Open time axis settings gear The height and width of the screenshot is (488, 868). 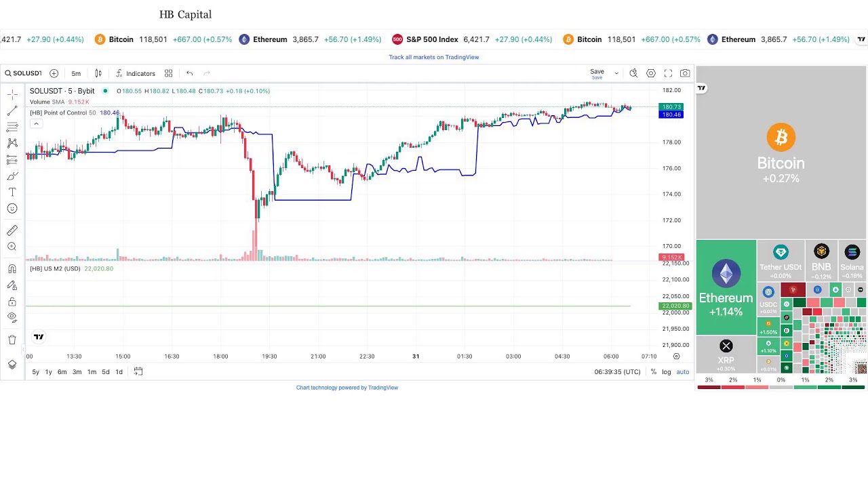coord(676,357)
